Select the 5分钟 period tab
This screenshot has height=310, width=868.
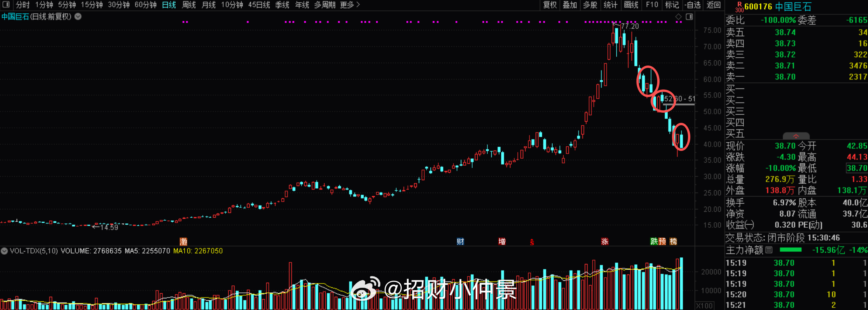pos(67,5)
